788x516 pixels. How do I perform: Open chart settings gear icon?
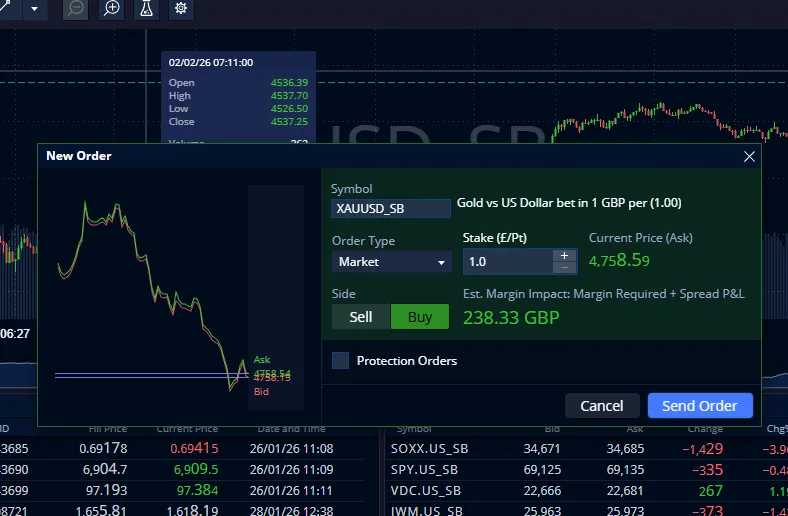click(x=181, y=9)
